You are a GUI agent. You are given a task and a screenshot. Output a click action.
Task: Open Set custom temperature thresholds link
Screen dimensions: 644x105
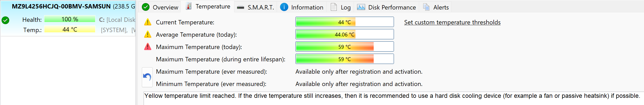452,22
